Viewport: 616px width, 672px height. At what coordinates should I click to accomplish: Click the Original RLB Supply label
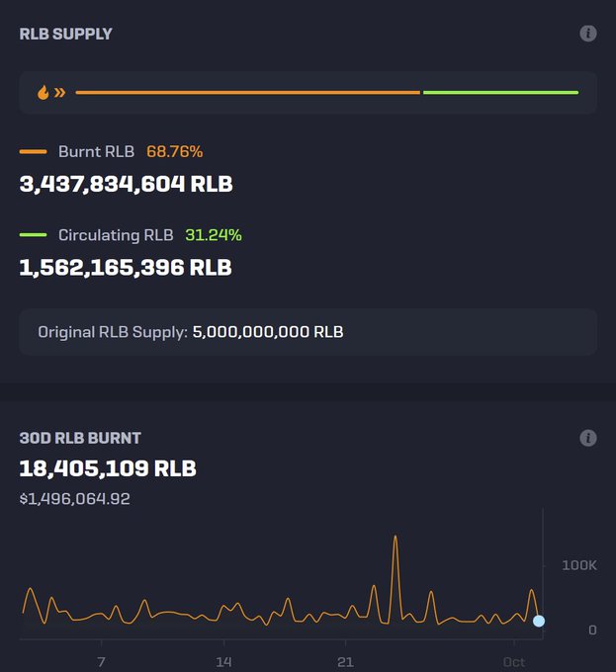point(113,332)
